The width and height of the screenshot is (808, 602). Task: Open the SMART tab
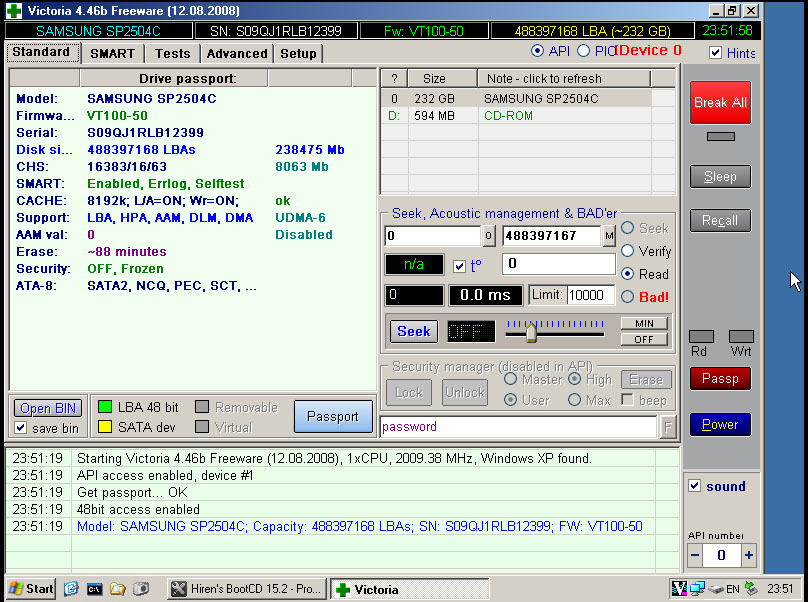point(112,54)
